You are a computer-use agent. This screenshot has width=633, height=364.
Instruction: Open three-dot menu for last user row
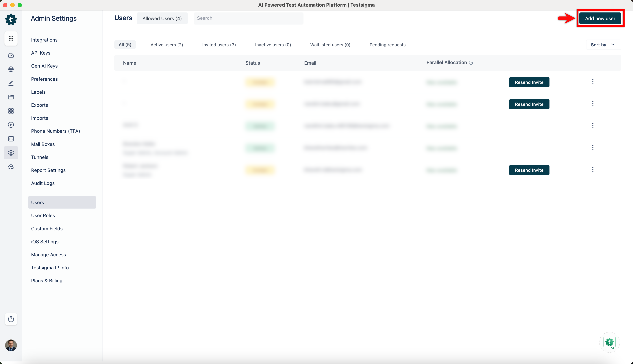tap(593, 170)
